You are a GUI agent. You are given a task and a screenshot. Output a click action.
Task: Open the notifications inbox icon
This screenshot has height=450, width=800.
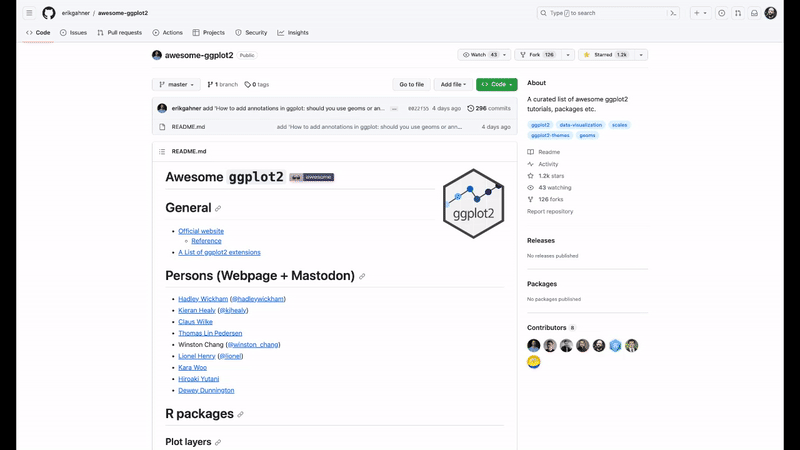754,13
